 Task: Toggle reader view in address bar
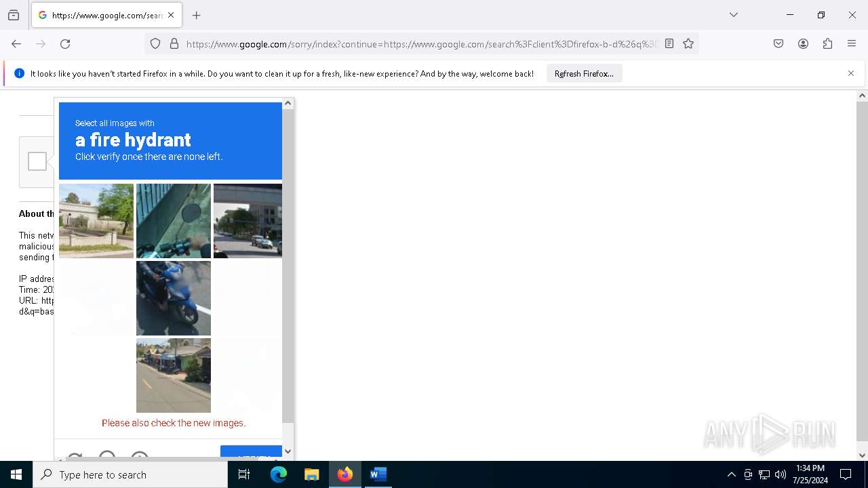[x=669, y=44]
